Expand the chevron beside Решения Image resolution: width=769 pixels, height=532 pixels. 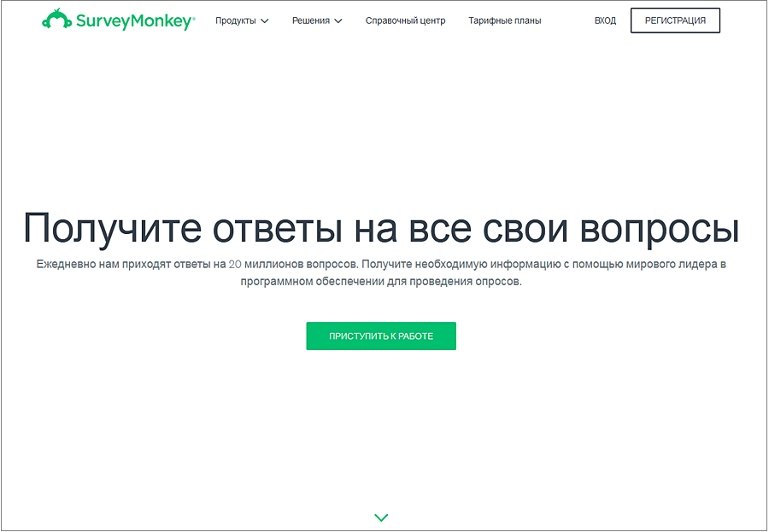pos(338,21)
